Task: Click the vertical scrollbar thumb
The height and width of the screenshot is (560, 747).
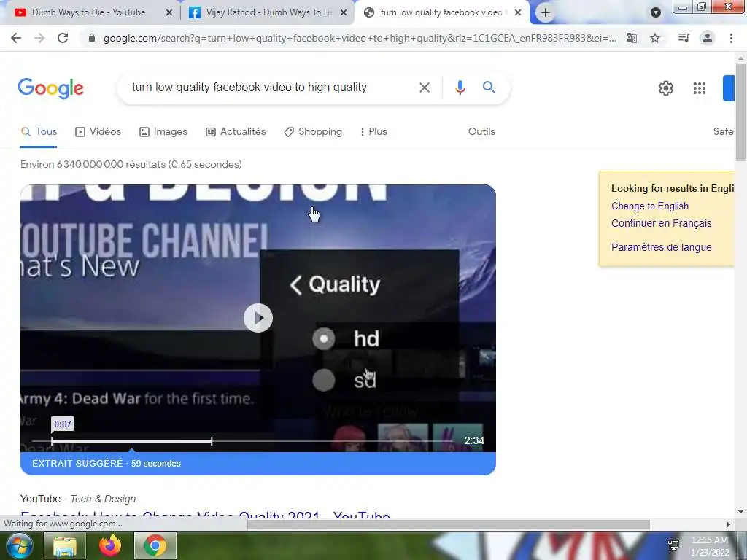Action: 741,112
